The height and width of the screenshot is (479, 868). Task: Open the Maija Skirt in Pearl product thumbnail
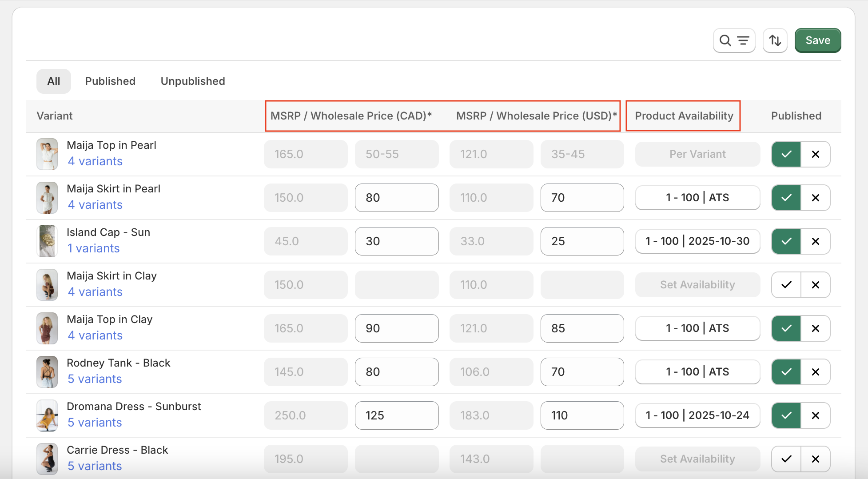pos(47,198)
